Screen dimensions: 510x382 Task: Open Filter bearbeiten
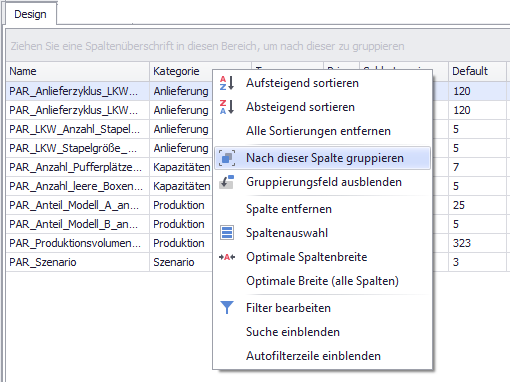[322, 308]
